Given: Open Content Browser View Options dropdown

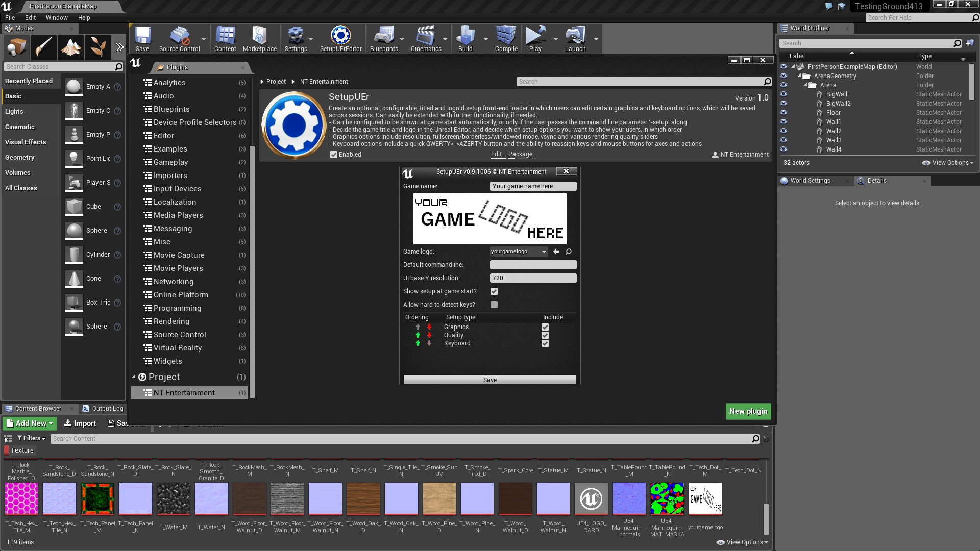Looking at the screenshot, I should pos(742,542).
